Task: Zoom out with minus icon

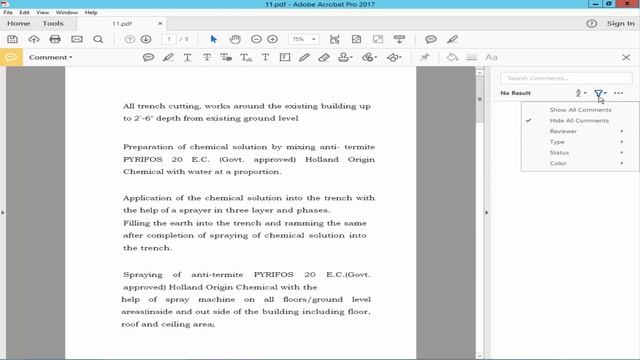Action: coord(256,39)
